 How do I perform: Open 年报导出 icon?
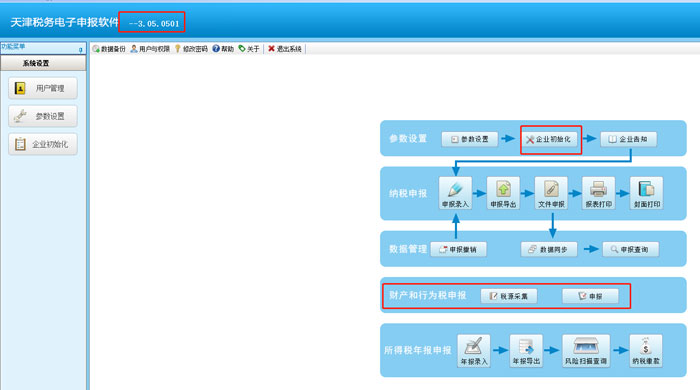(x=526, y=351)
